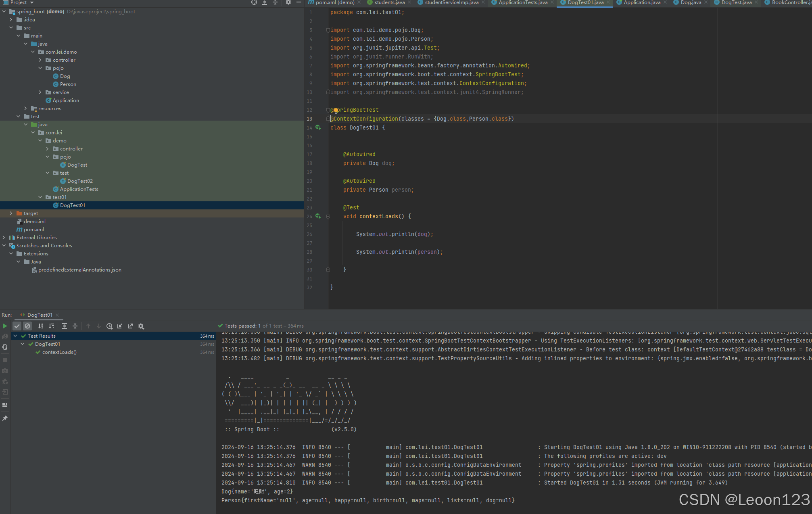The height and width of the screenshot is (514, 812).
Task: Expand all test result nodes
Action: (x=65, y=326)
